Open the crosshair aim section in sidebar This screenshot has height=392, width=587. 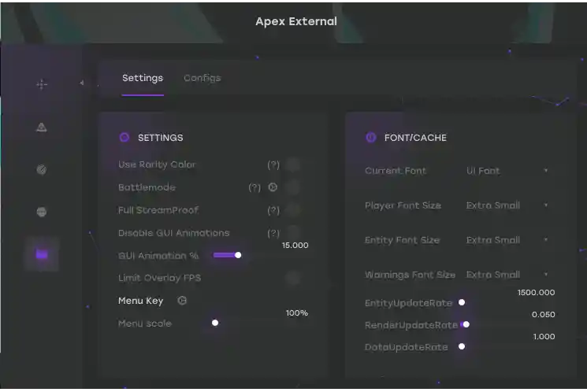point(42,84)
